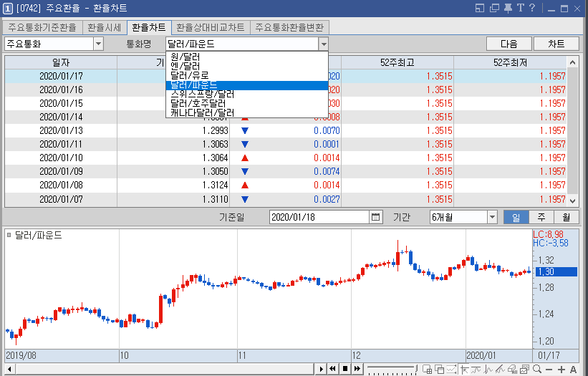The image size is (588, 376).
Task: Click the table scroll up arrow
Action: [x=572, y=62]
